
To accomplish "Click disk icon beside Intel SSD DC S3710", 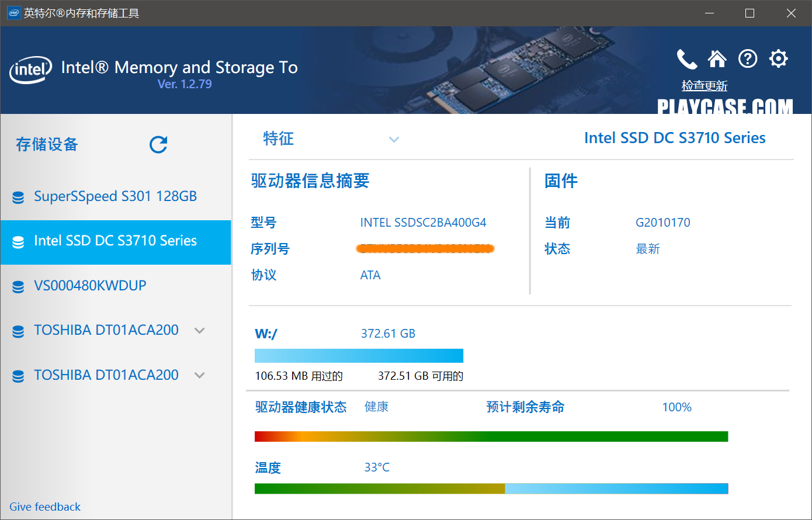I will 18,242.
